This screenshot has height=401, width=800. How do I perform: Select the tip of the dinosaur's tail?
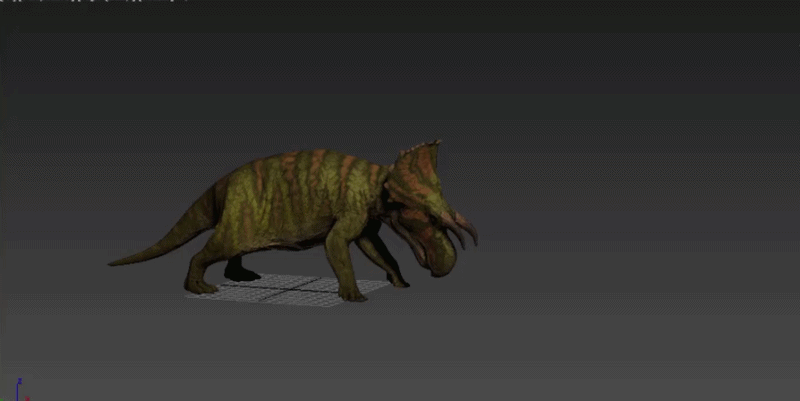tap(117, 262)
